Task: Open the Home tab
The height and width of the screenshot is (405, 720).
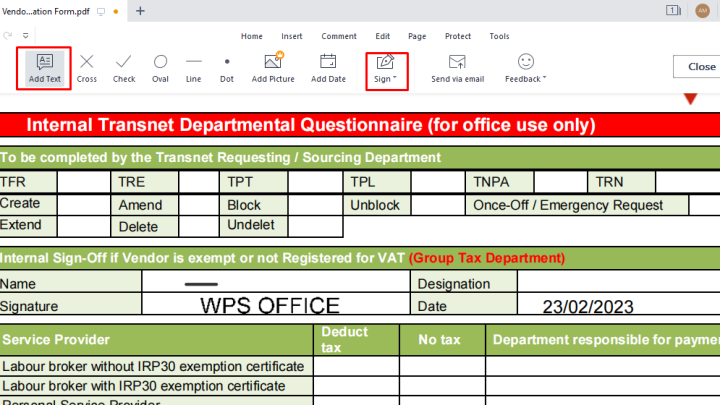Action: pos(252,36)
